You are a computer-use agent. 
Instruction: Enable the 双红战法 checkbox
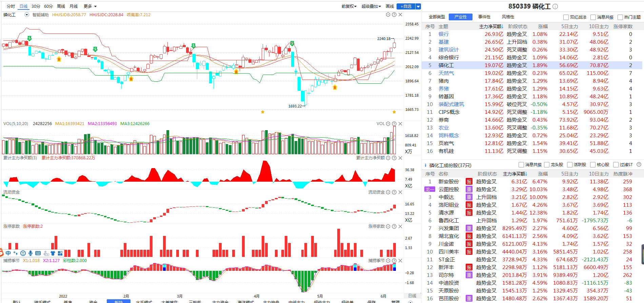(566, 17)
